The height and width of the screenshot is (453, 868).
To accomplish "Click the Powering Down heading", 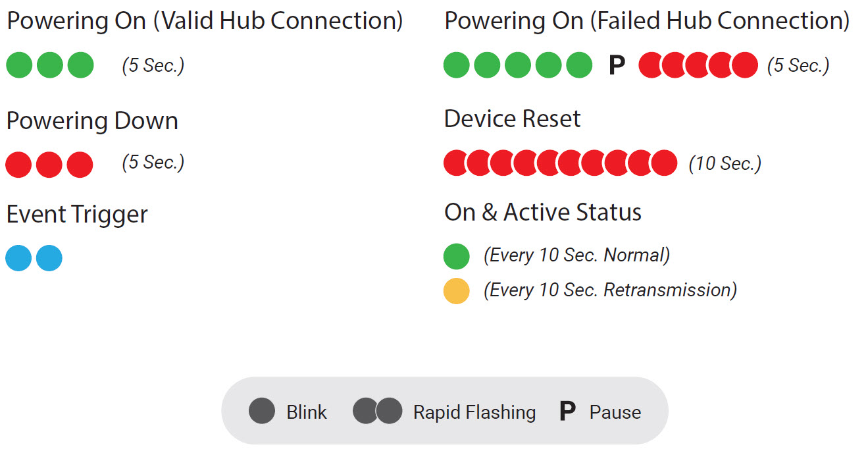I will pyautogui.click(x=92, y=121).
